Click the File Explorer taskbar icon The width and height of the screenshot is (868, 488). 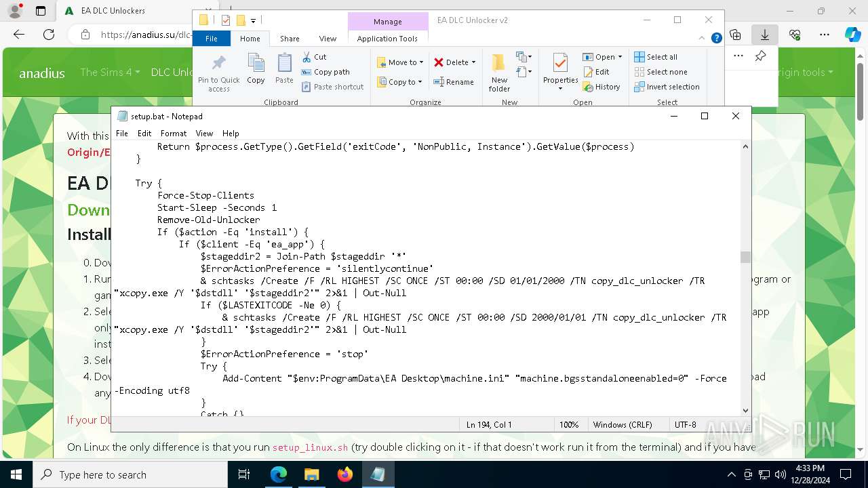pos(311,474)
